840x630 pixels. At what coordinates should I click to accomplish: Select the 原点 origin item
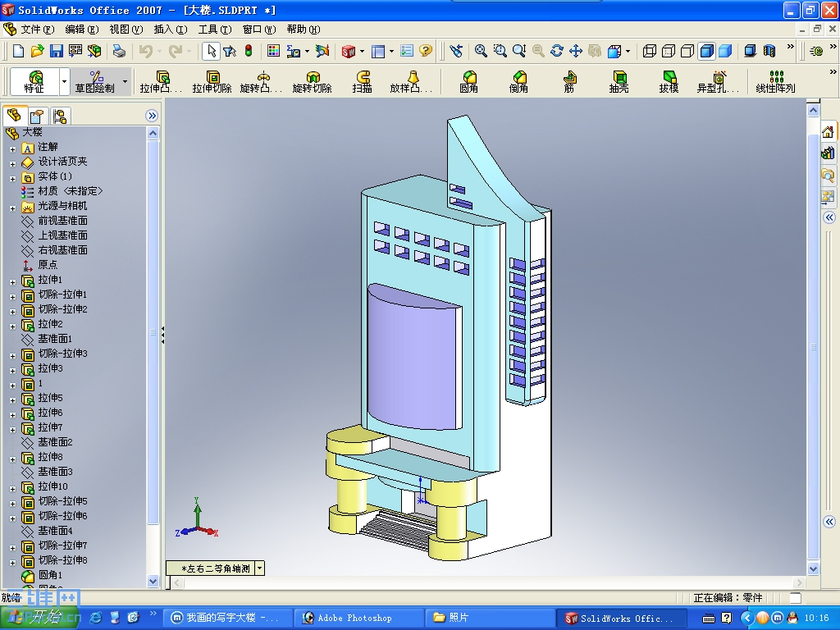pyautogui.click(x=47, y=265)
